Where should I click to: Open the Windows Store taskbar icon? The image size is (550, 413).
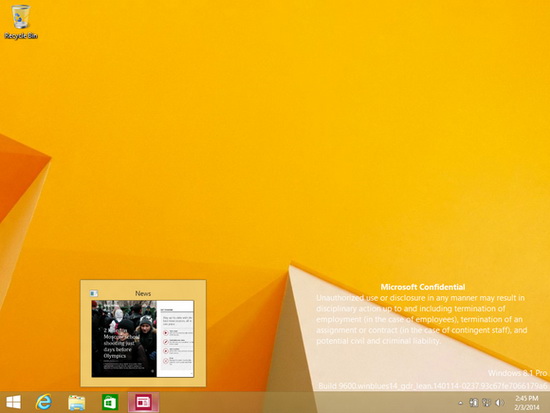pyautogui.click(x=110, y=402)
